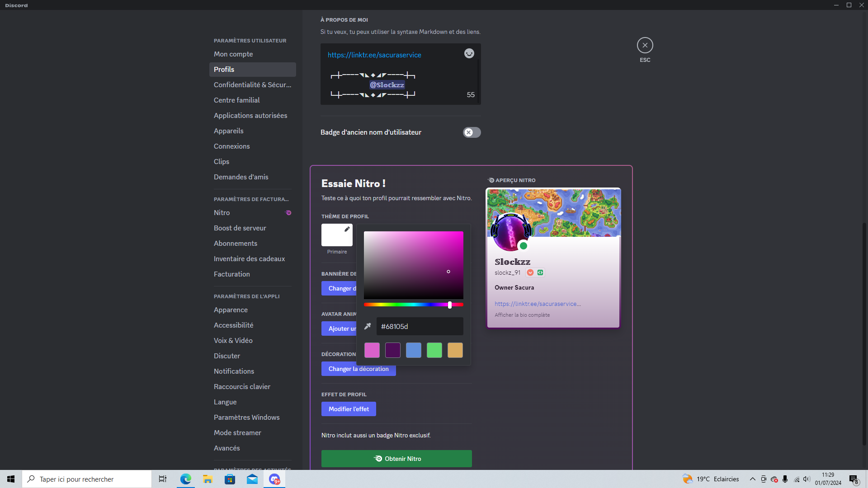Click the linktr.ee link in bio editor
The height and width of the screenshot is (488, 868).
(374, 55)
